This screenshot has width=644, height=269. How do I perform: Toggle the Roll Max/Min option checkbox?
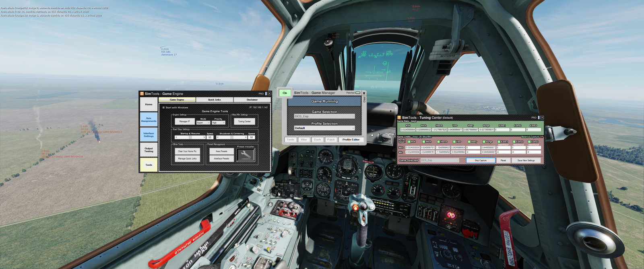(x=409, y=142)
